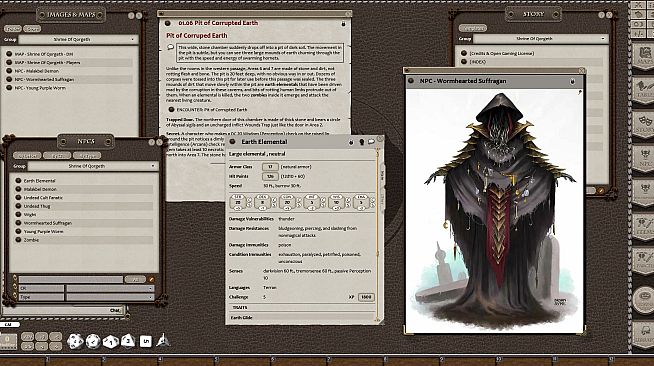The height and width of the screenshot is (366, 654).
Task: Click the speech bubble beside the boxed read-aloud text
Action: (170, 47)
